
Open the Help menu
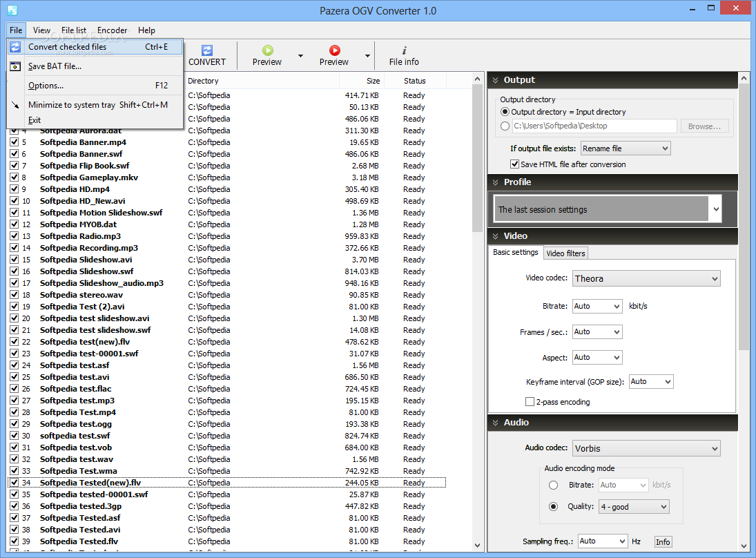coord(146,30)
